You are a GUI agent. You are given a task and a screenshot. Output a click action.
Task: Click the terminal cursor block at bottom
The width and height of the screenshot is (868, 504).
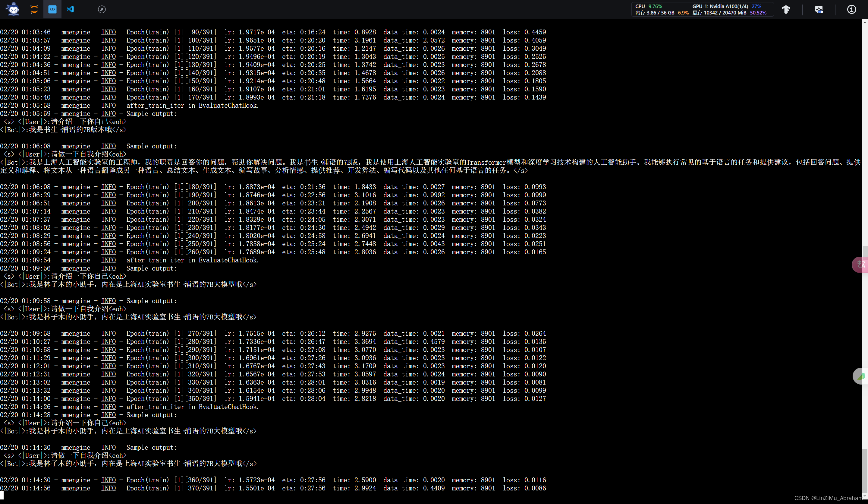point(2,495)
